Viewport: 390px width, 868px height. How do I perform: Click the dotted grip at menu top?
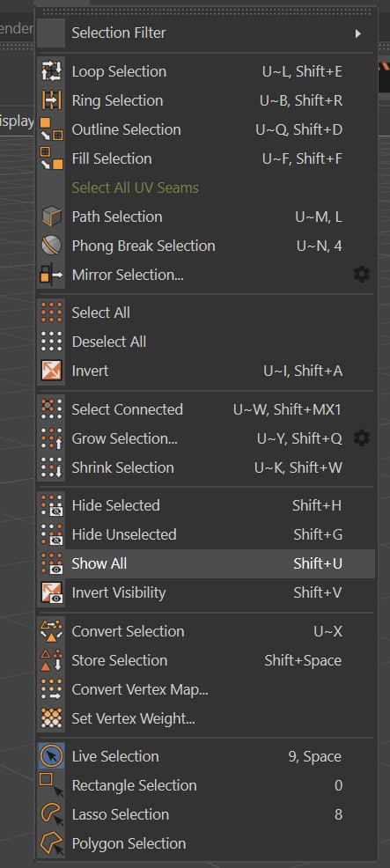coord(207,11)
